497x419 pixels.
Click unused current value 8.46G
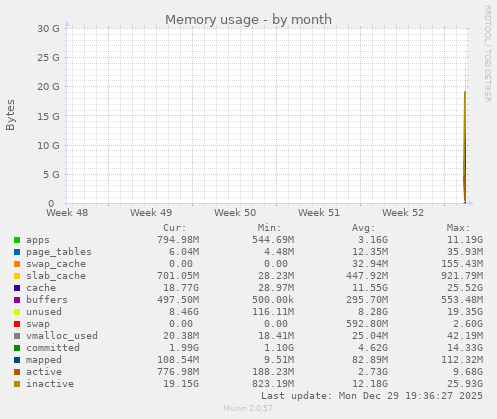point(184,312)
